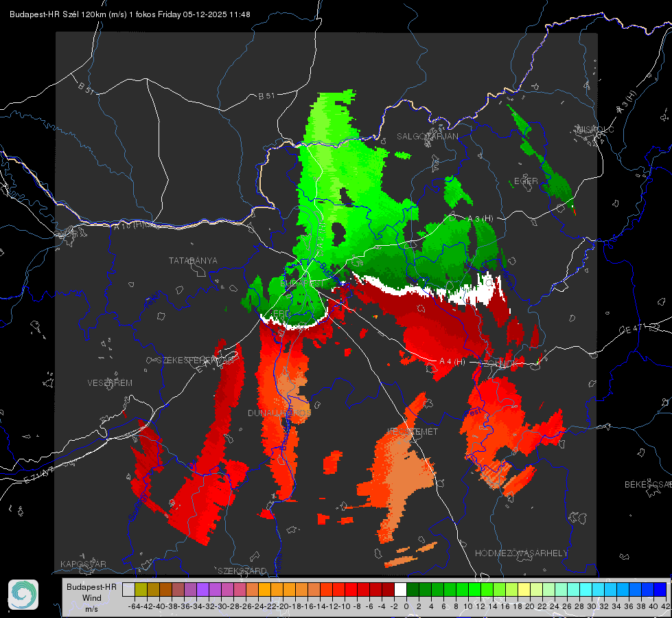Click the SZEKSZÁRD city label
Screen dimensions: 672x618
tap(242, 571)
